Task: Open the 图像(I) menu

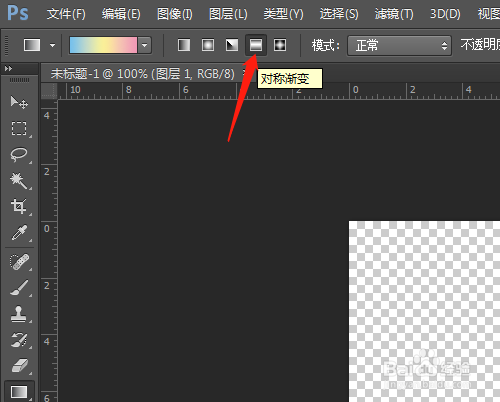Action: pos(175,14)
